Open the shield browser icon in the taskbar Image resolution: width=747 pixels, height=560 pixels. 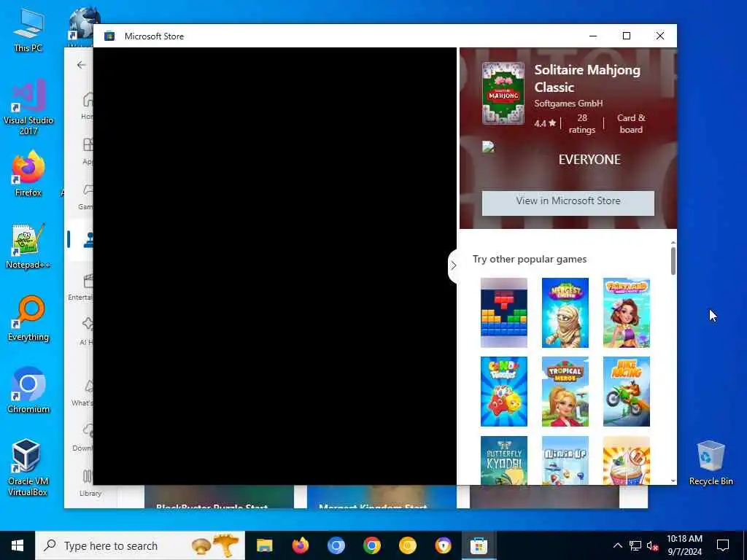tap(443, 545)
